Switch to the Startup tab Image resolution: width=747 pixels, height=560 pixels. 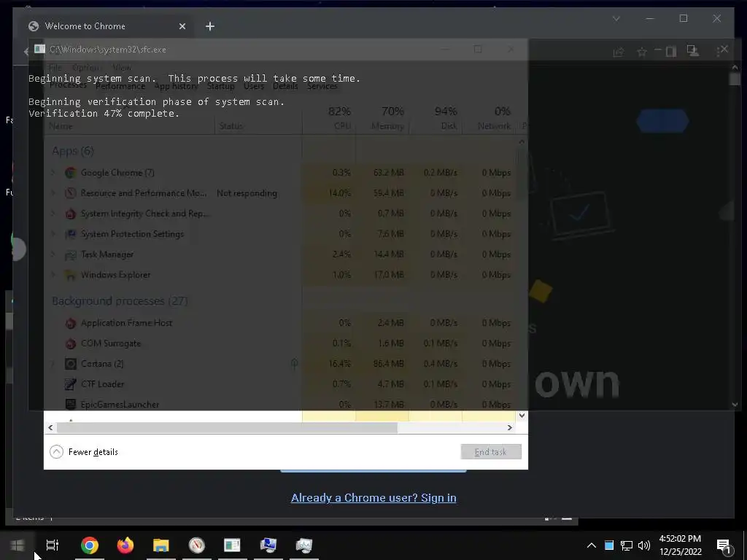220,86
